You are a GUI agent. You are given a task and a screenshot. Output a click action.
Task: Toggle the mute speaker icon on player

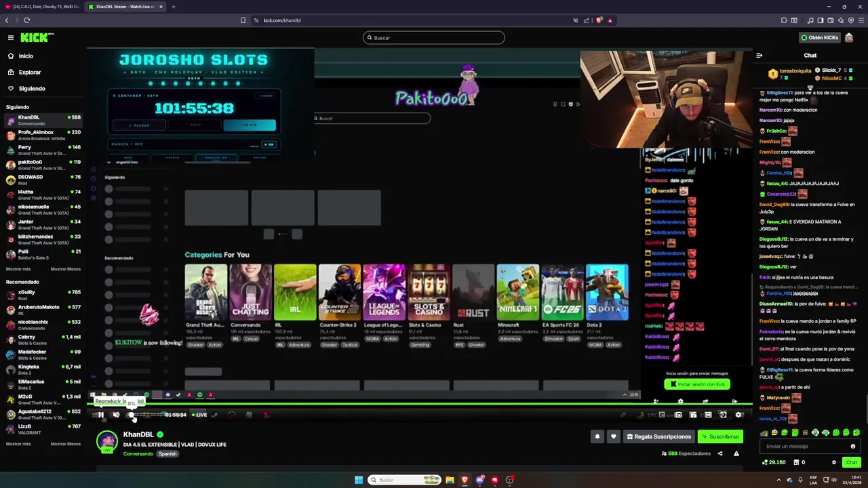116,415
